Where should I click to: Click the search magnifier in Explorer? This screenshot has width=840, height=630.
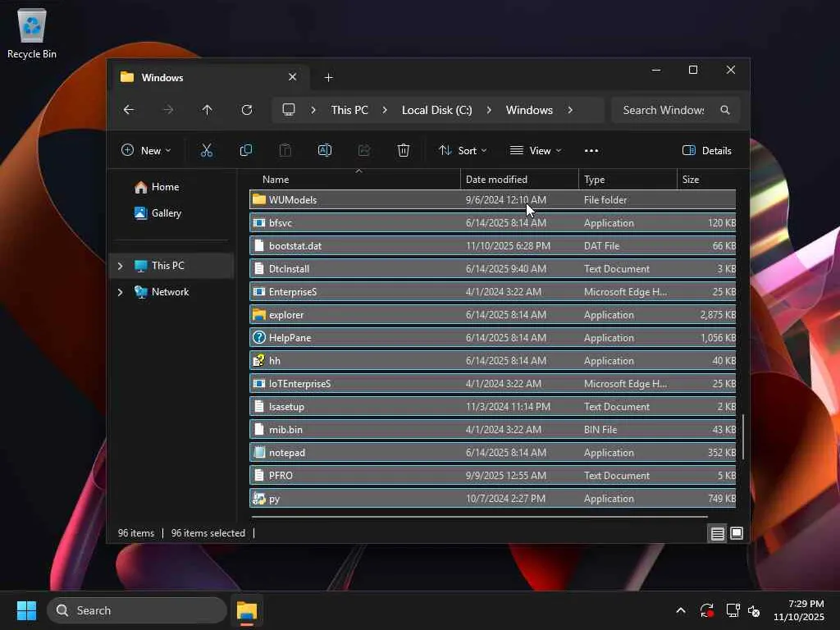[725, 110]
